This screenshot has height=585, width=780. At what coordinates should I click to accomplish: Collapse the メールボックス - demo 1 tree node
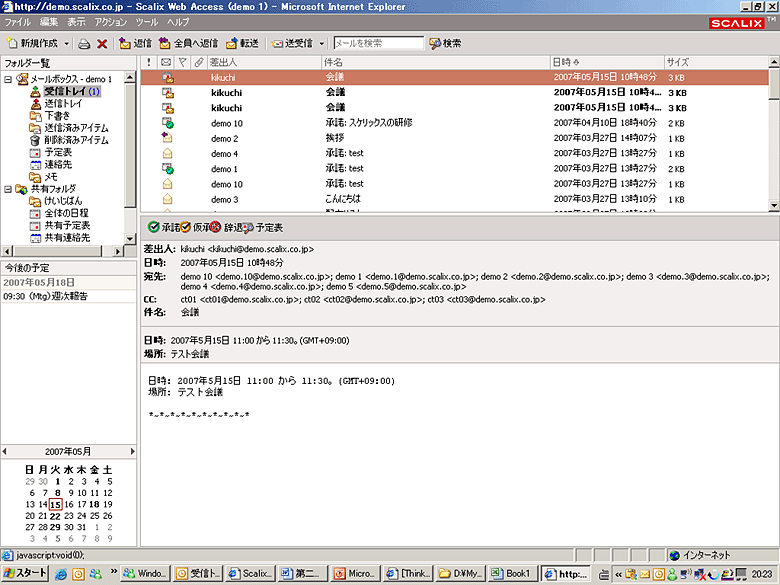(8, 79)
